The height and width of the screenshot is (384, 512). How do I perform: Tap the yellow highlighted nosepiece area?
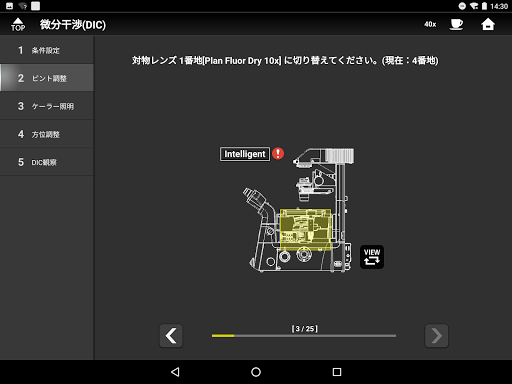pyautogui.click(x=305, y=230)
